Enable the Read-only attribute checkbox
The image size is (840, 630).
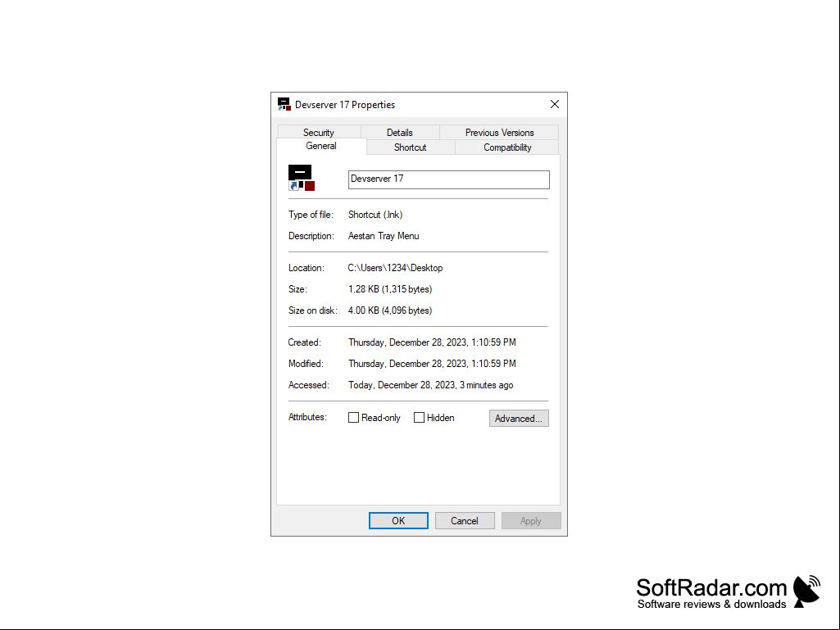pyautogui.click(x=353, y=418)
